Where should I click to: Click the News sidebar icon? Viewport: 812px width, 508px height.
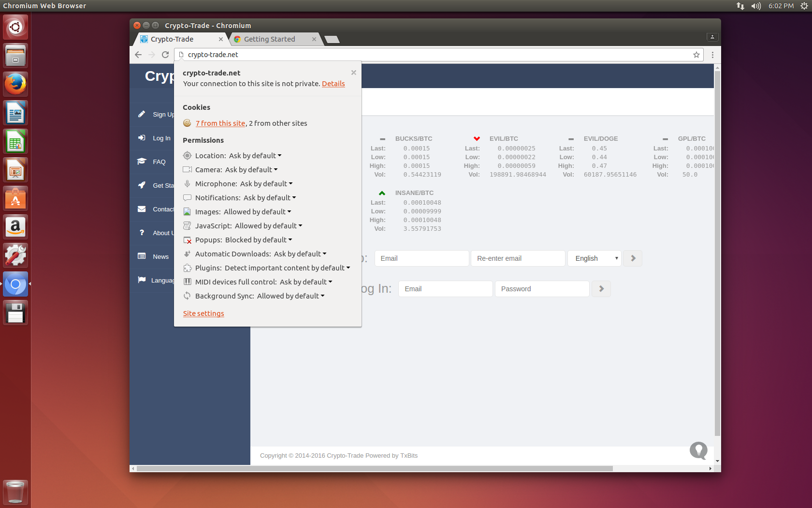142,256
